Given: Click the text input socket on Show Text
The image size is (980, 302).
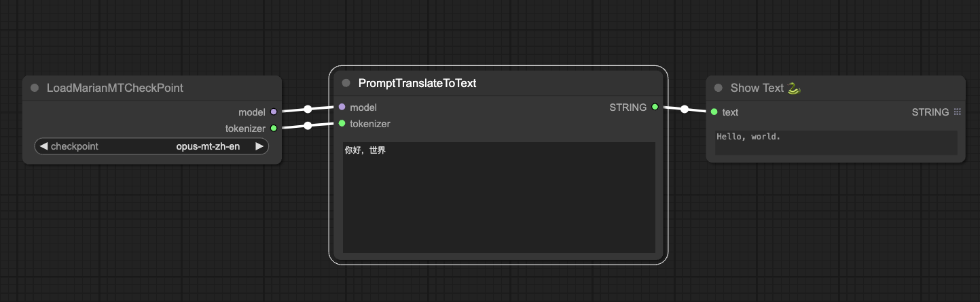Looking at the screenshot, I should (714, 112).
